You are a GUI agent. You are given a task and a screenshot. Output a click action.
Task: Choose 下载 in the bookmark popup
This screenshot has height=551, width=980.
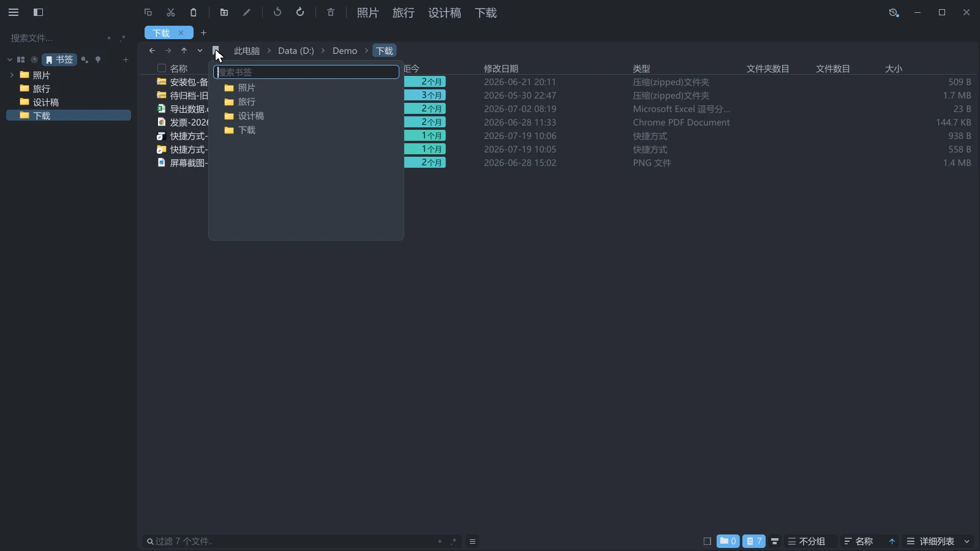(x=306, y=130)
